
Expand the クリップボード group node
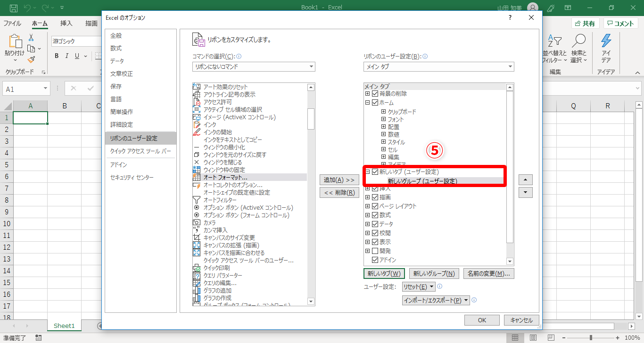384,112
